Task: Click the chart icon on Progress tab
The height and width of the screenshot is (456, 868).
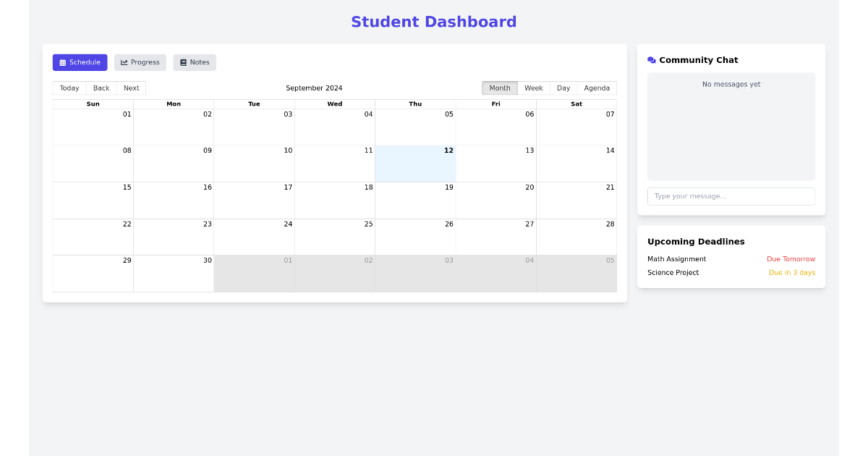Action: [124, 63]
